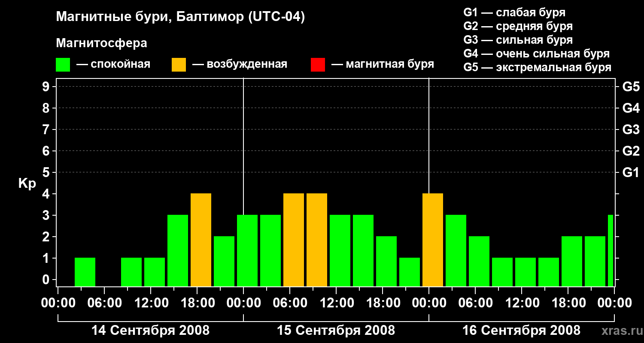
Task: Click the '— возбужденная' legend label
Action: 240,65
